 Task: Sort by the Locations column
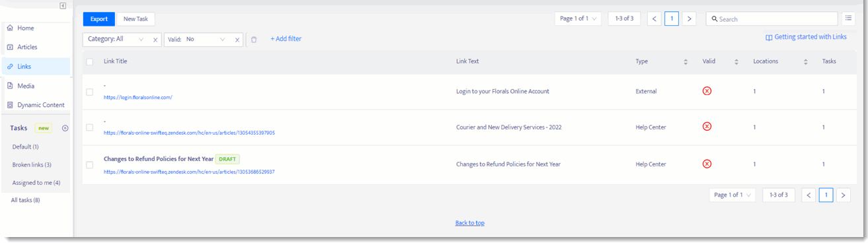[x=806, y=61]
